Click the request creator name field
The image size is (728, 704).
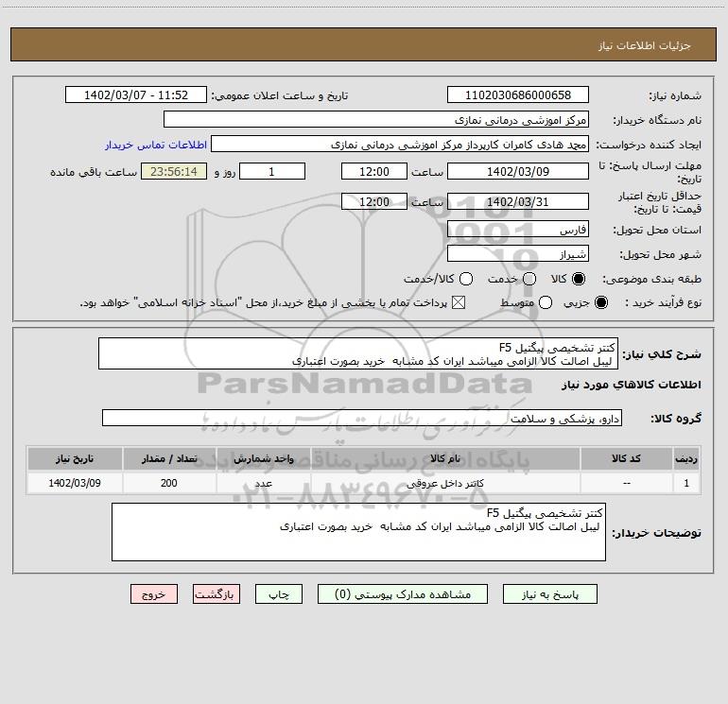400,144
